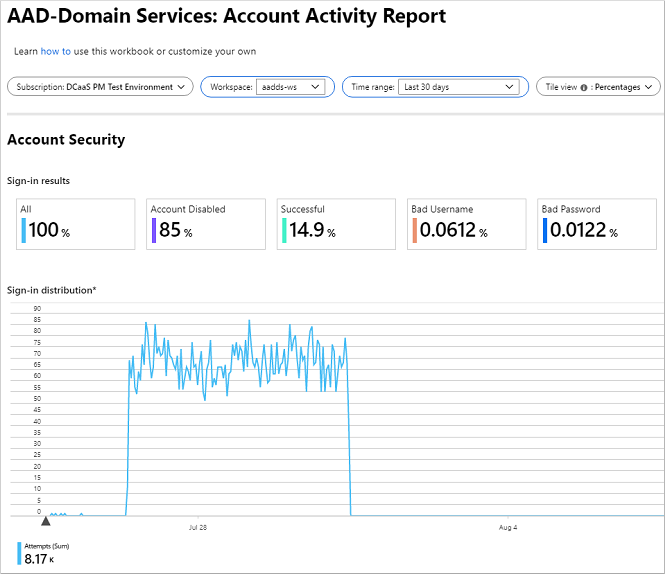Open the Time range dropdown

tap(460, 87)
